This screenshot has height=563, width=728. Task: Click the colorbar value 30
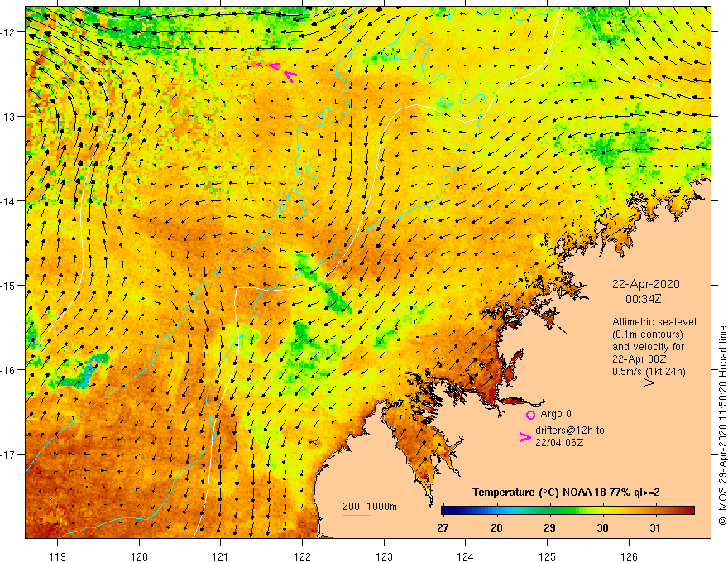coord(602,527)
